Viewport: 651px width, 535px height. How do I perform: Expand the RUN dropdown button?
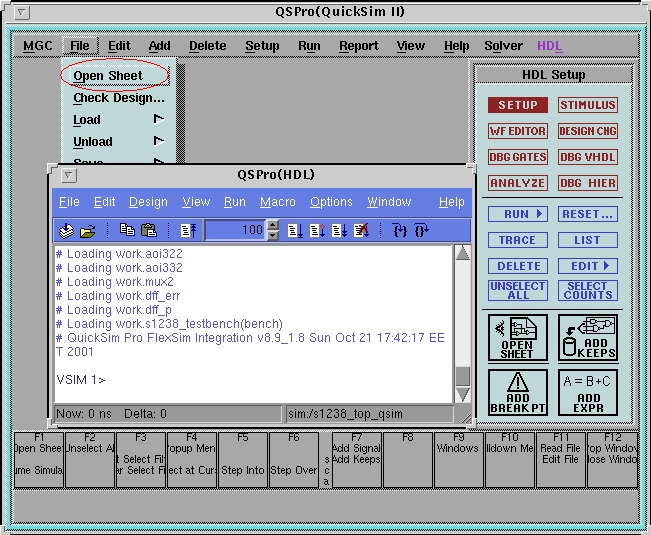(x=518, y=214)
